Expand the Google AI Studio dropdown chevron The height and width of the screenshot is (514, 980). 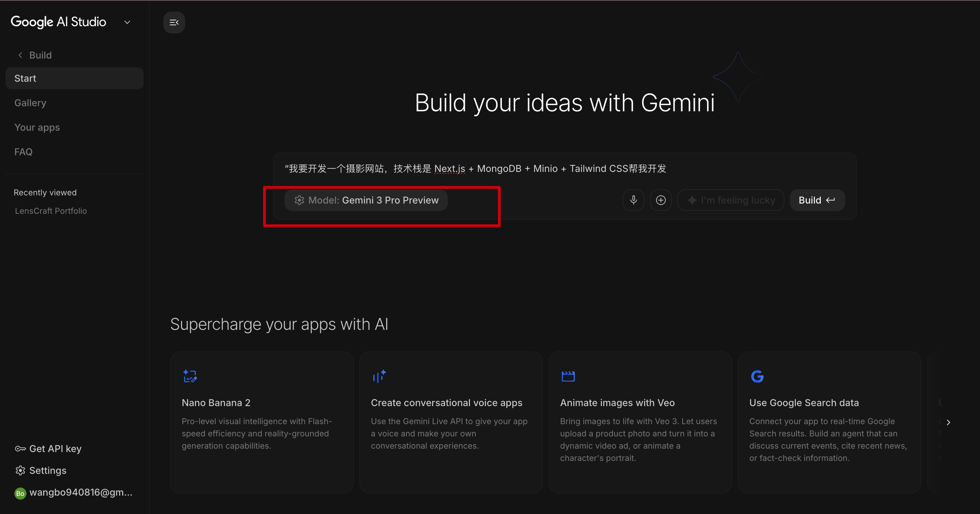(x=128, y=22)
